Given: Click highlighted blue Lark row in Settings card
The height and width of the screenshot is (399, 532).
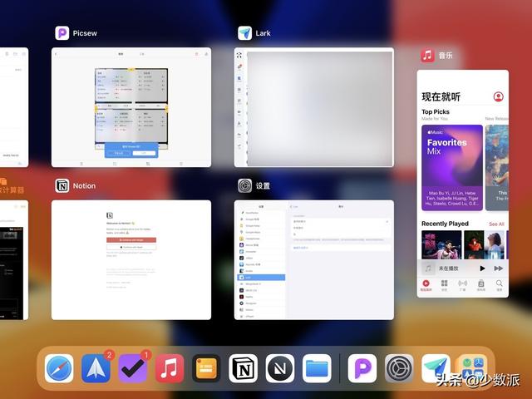Looking at the screenshot, I should tap(261, 278).
